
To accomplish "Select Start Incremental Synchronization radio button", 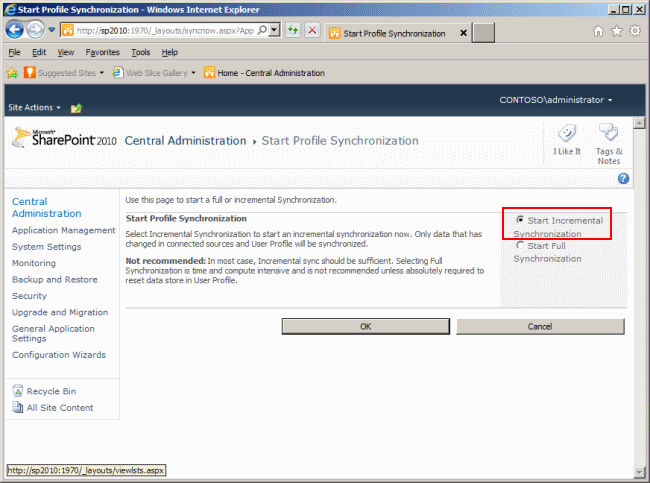I will (x=520, y=220).
